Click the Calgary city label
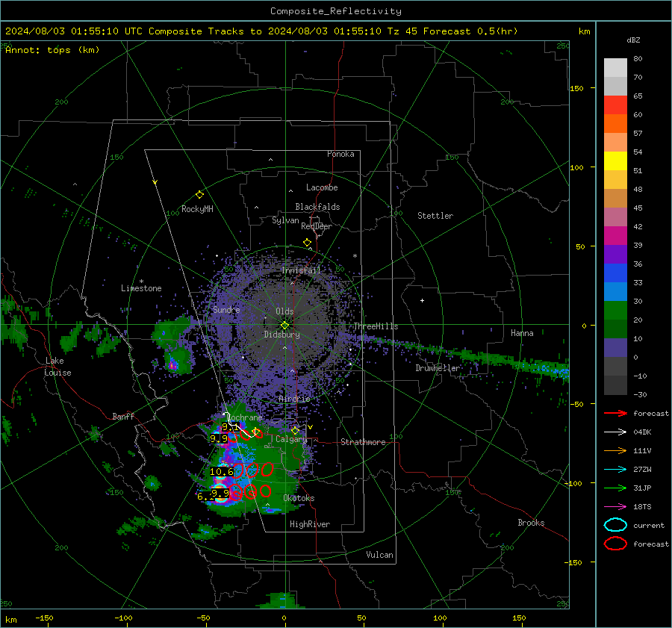This screenshot has width=672, height=628. pyautogui.click(x=291, y=439)
